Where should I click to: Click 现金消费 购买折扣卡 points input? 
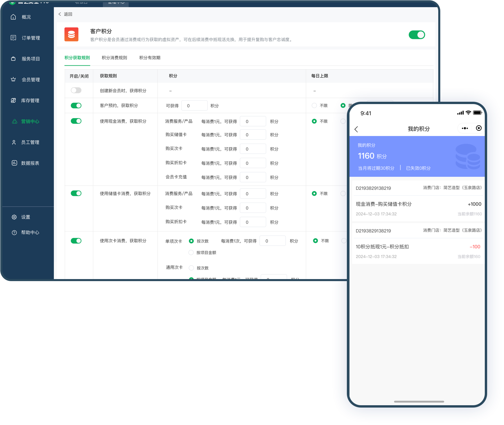pyautogui.click(x=253, y=163)
